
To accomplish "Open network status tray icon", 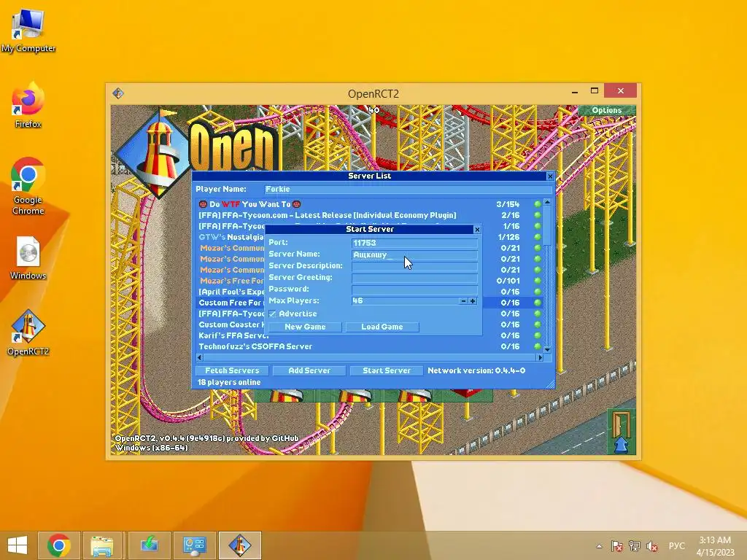I will (x=635, y=546).
